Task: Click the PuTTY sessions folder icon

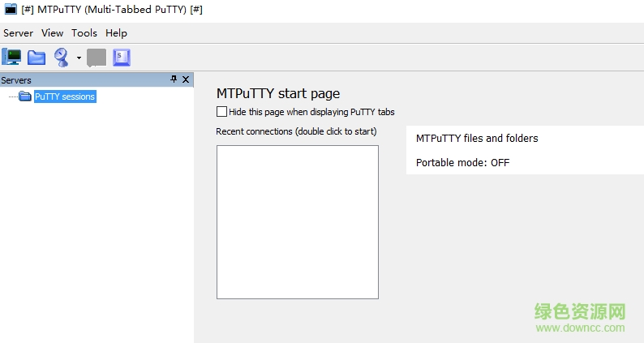Action: pyautogui.click(x=25, y=96)
